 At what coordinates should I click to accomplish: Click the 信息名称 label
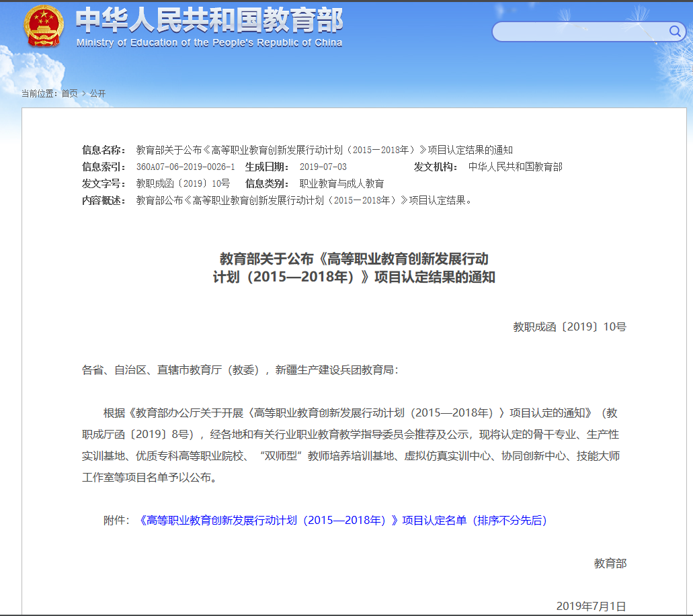[104, 150]
